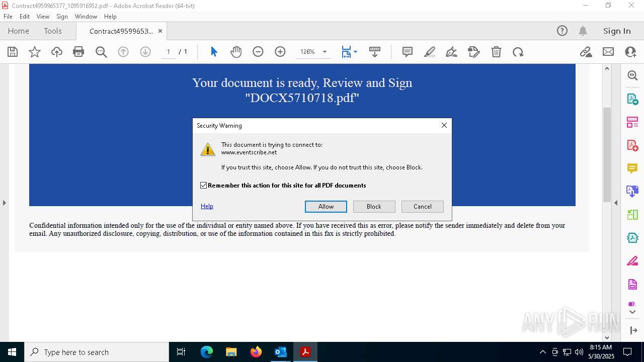
Task: Open right pane search tool
Action: pos(632,75)
